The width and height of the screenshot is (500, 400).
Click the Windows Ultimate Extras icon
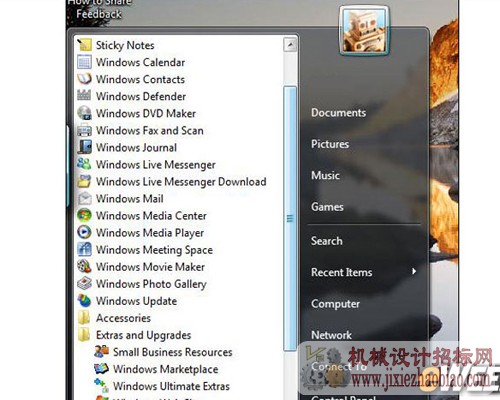[101, 386]
